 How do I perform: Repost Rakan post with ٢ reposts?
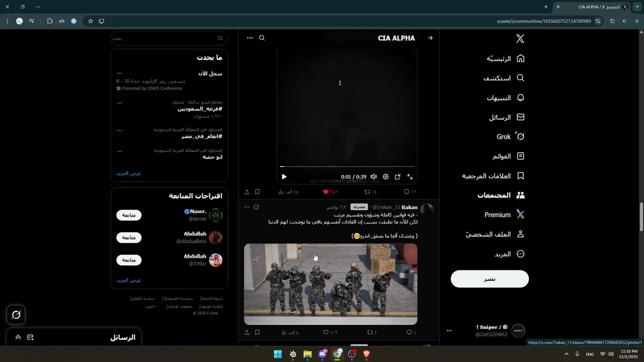[372, 332]
